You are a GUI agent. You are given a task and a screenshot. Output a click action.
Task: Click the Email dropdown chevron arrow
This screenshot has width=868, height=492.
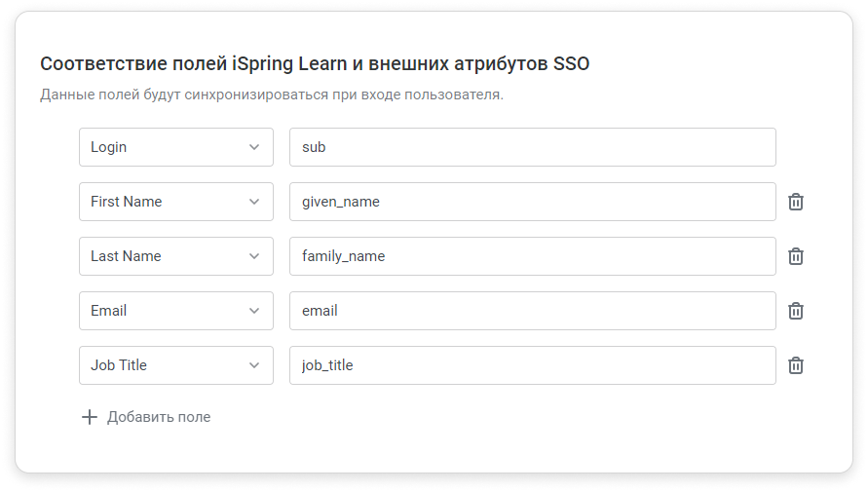point(254,311)
